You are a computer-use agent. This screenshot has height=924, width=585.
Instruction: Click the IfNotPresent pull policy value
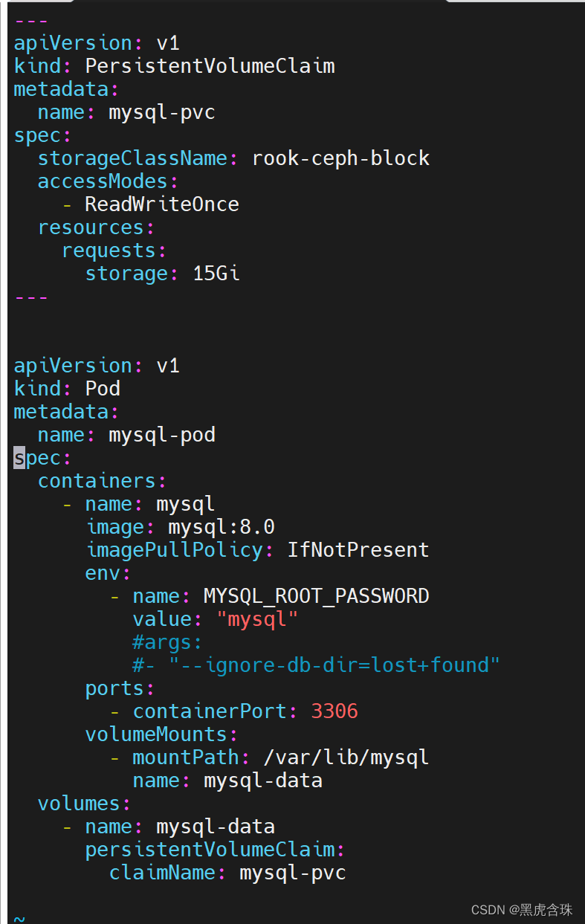pos(358,550)
